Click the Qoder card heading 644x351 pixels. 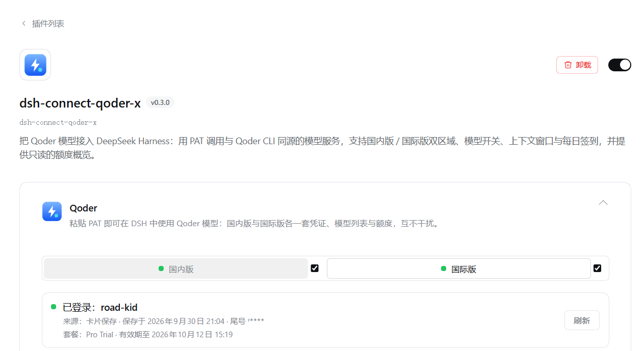pos(84,208)
